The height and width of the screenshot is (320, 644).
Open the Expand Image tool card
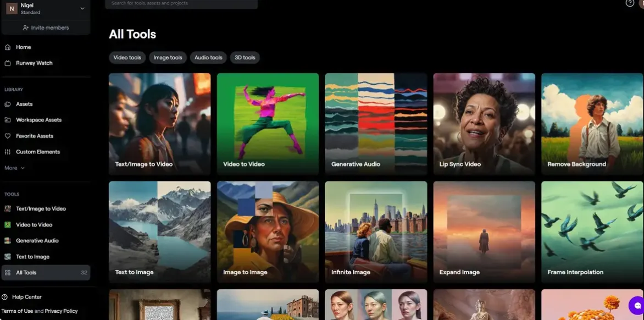pos(484,232)
